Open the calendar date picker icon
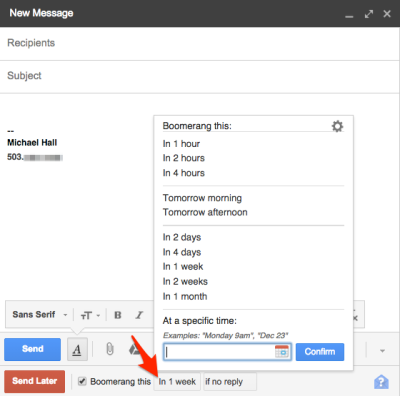This screenshot has height=396, width=400. click(282, 352)
